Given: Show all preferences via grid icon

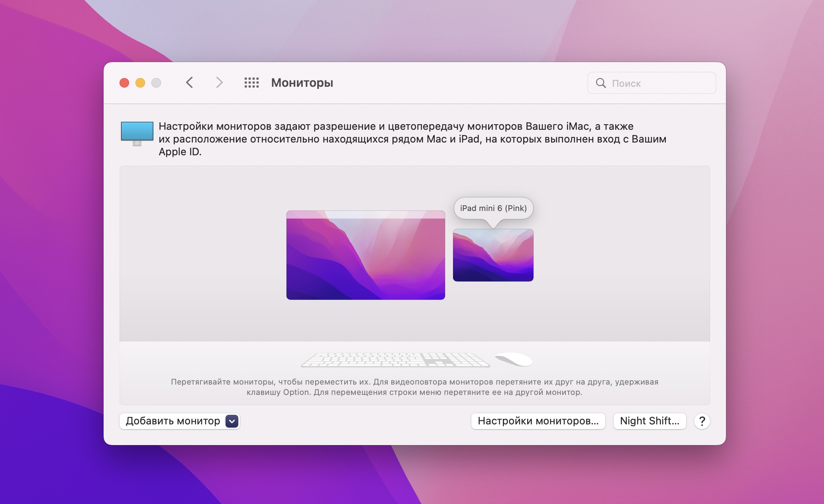Looking at the screenshot, I should tap(251, 83).
